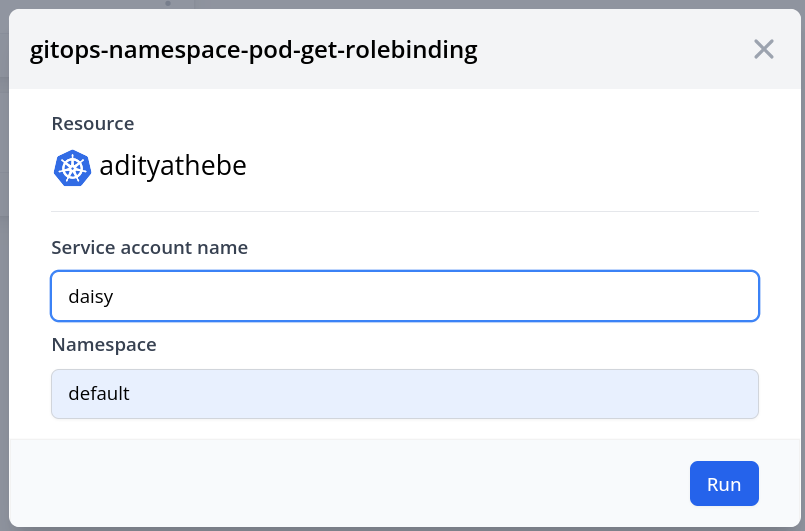Close the gitops-namespace-pod-get-rolebinding dialog
The image size is (805, 531).
764,49
